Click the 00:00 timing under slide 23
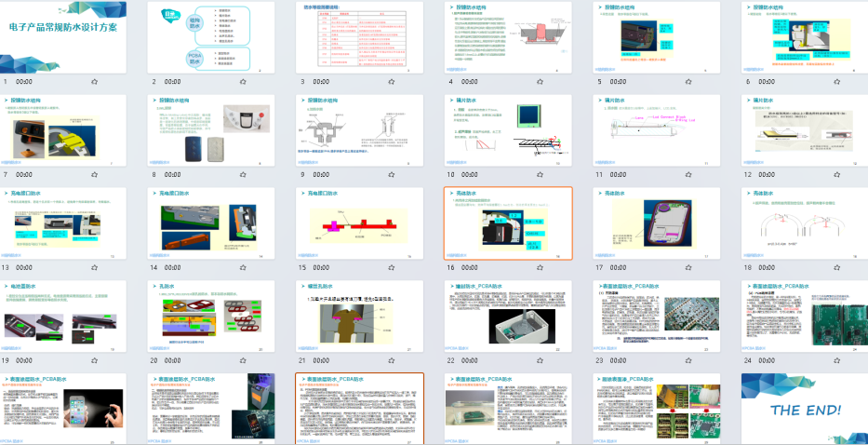 coord(619,361)
